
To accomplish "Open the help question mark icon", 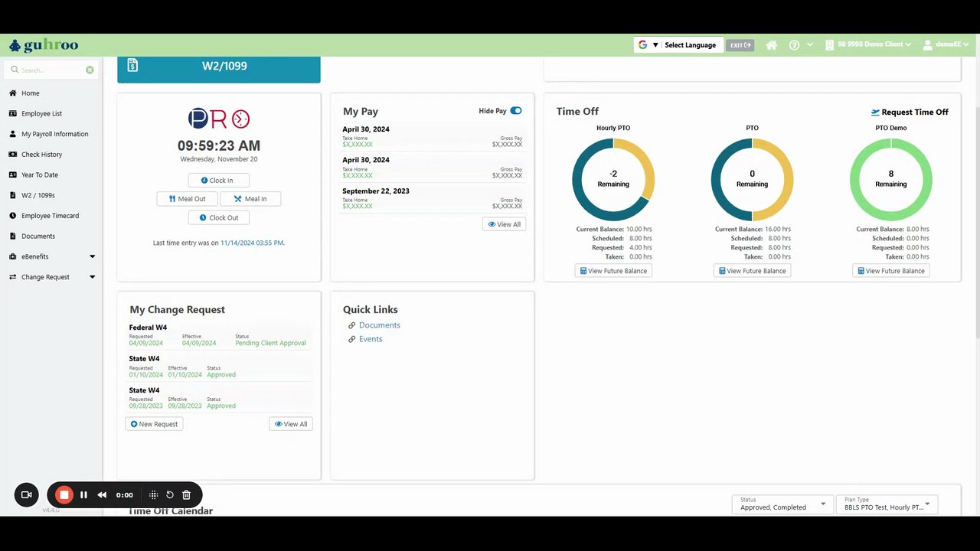I will click(794, 45).
